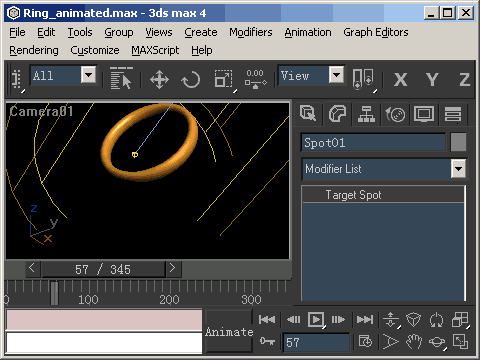Expand the Modifier List dropdown
Image resolution: width=480 pixels, height=360 pixels.
(458, 168)
